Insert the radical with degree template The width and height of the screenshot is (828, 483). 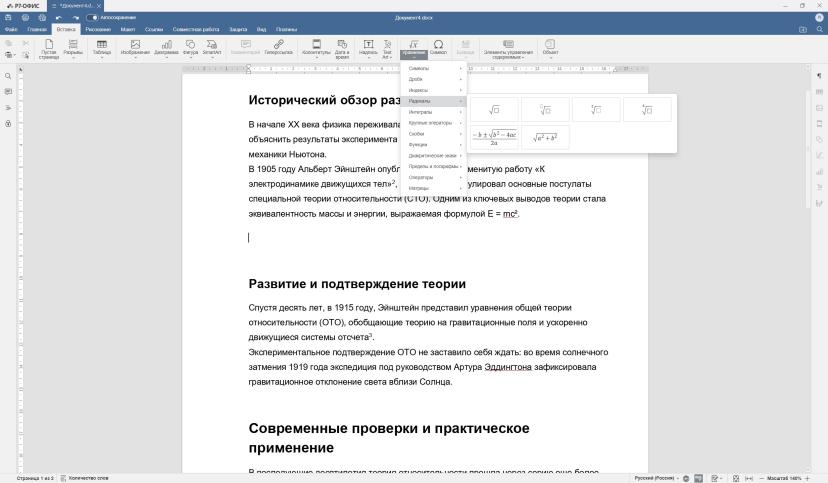545,110
